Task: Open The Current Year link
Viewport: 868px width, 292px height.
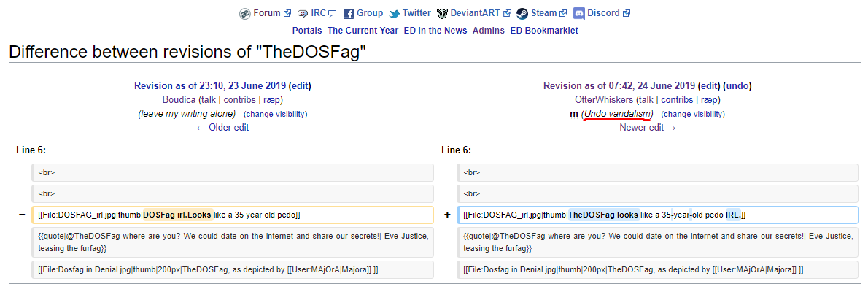Action: [363, 31]
